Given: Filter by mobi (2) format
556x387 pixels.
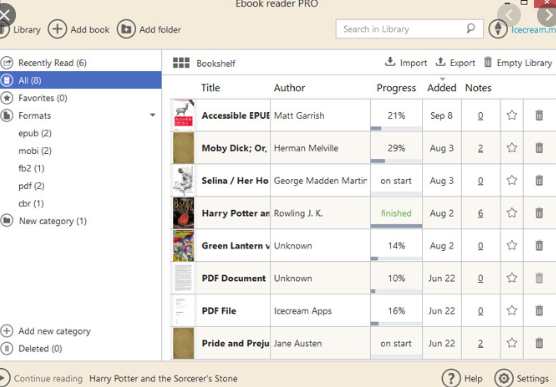Looking at the screenshot, I should [35, 151].
